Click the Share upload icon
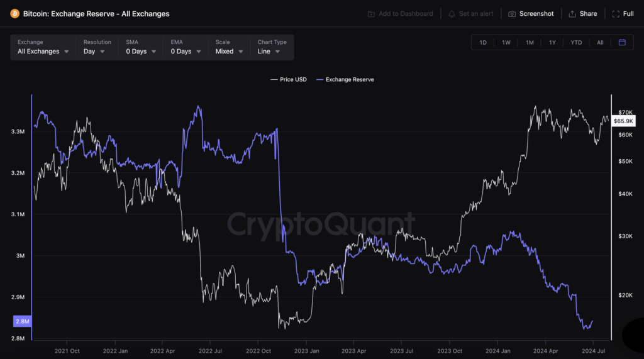 [x=572, y=14]
